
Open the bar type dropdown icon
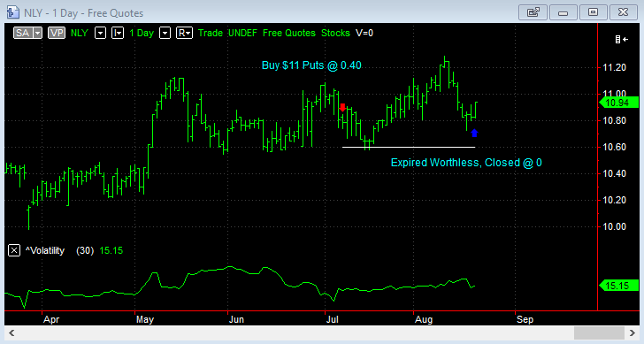118,33
